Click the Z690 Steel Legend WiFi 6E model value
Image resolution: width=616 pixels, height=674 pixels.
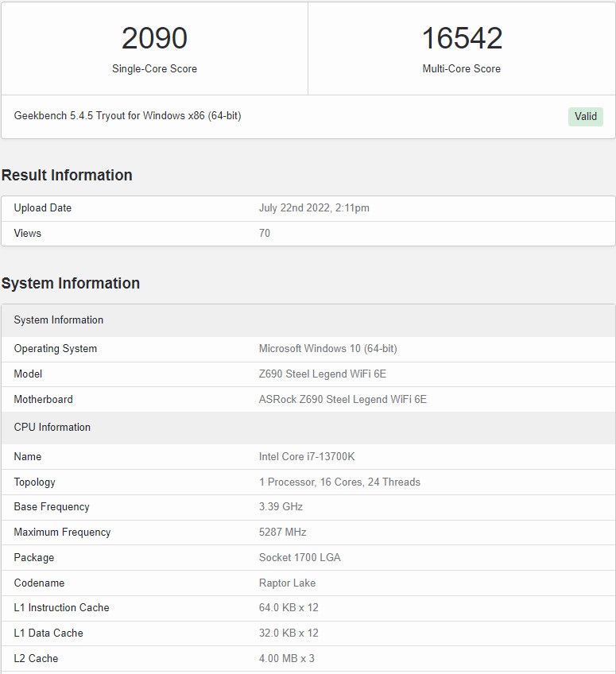323,374
